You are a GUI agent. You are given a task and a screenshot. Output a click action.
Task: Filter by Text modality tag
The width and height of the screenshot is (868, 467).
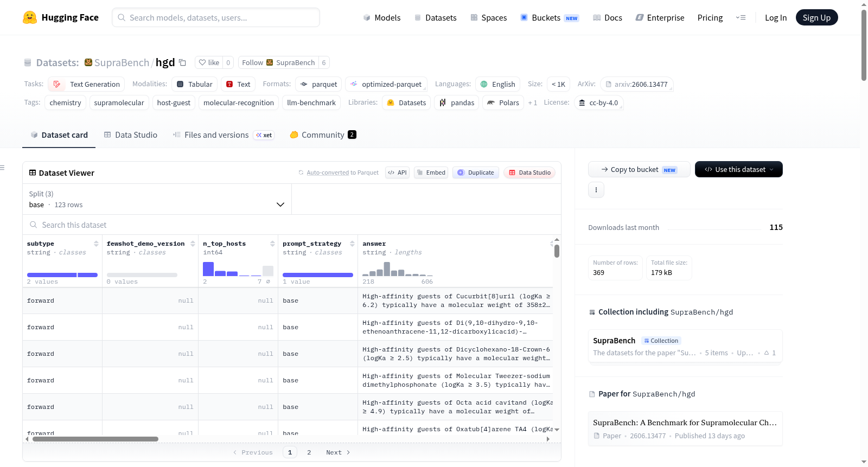pyautogui.click(x=238, y=84)
